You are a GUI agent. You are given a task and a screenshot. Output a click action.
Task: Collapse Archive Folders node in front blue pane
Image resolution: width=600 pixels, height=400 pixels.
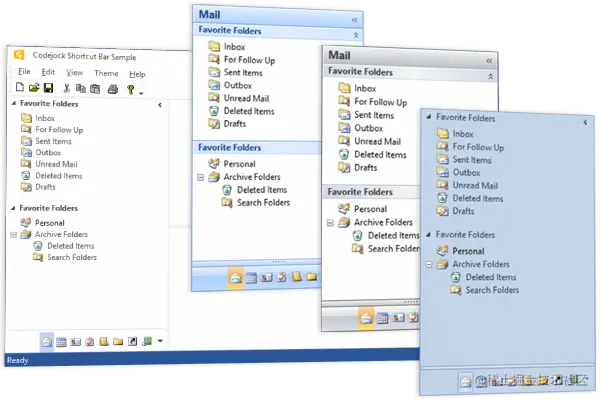(429, 264)
